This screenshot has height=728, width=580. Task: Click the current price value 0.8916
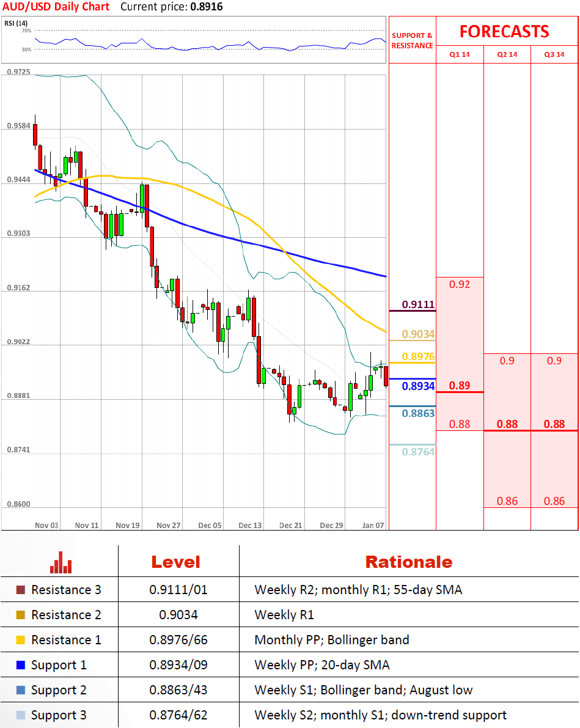[207, 7]
